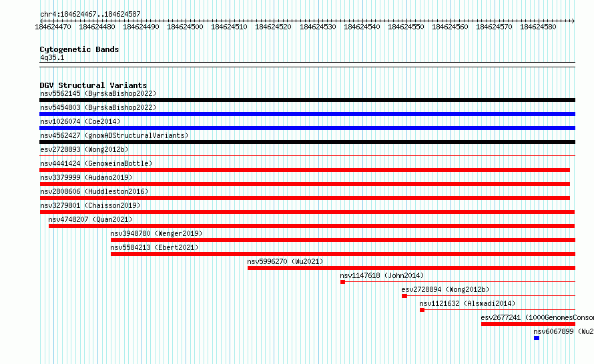
Task: Click the nsv1147618 (John2014) label
Action: click(382, 275)
